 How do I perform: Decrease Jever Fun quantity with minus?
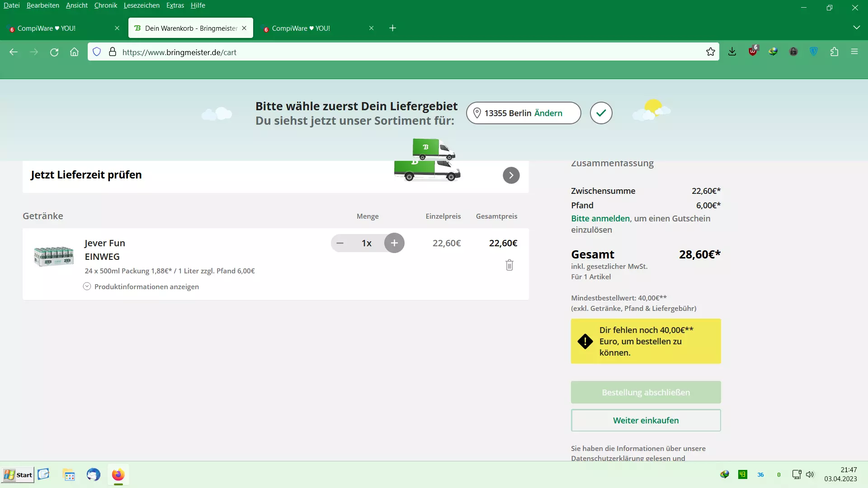point(340,243)
